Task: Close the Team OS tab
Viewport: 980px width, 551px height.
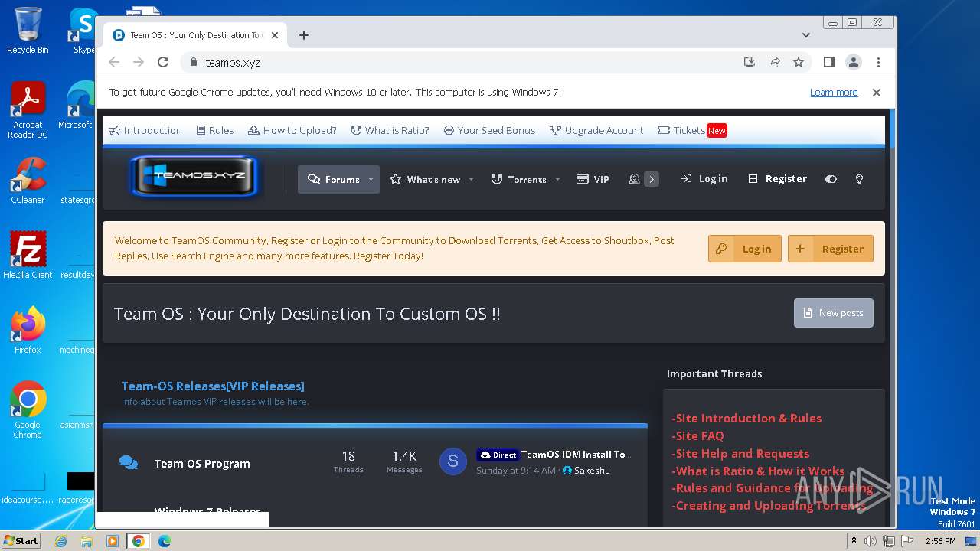Action: coord(275,35)
